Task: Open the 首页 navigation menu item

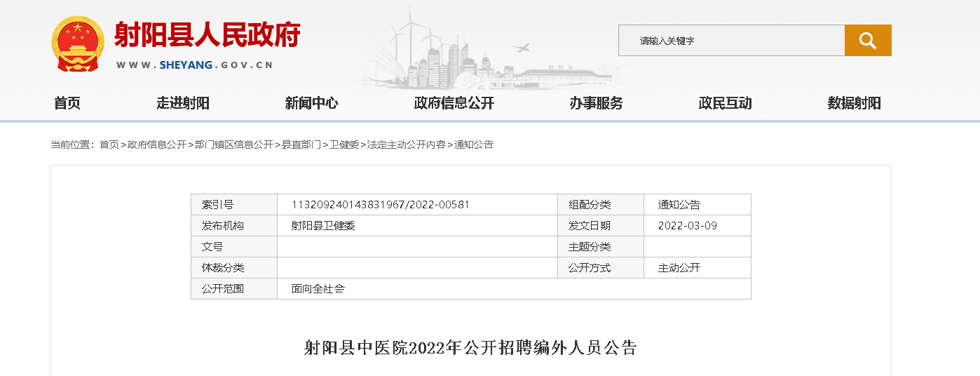Action: click(x=67, y=103)
